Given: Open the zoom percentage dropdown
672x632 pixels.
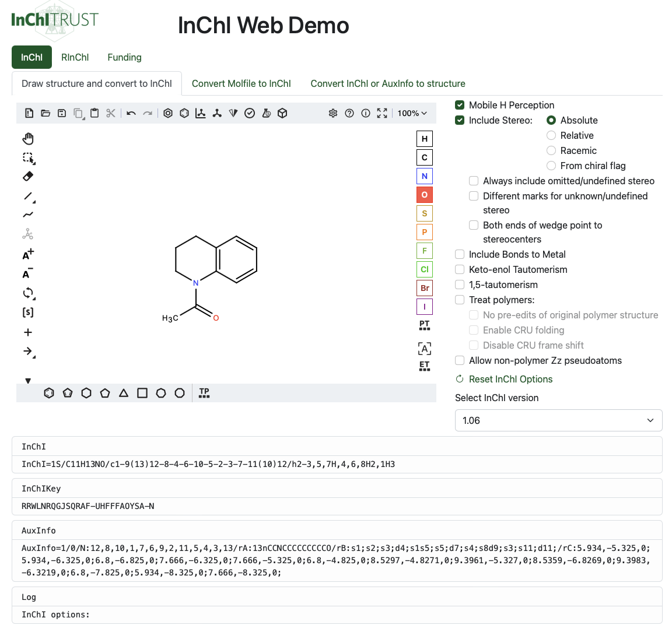Looking at the screenshot, I should (412, 113).
